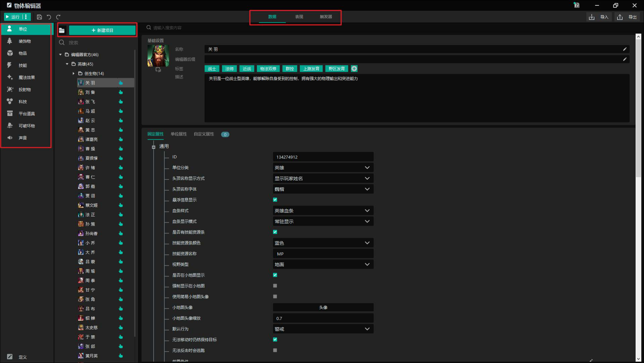Select 可破坏物 in the sidebar

click(x=26, y=126)
